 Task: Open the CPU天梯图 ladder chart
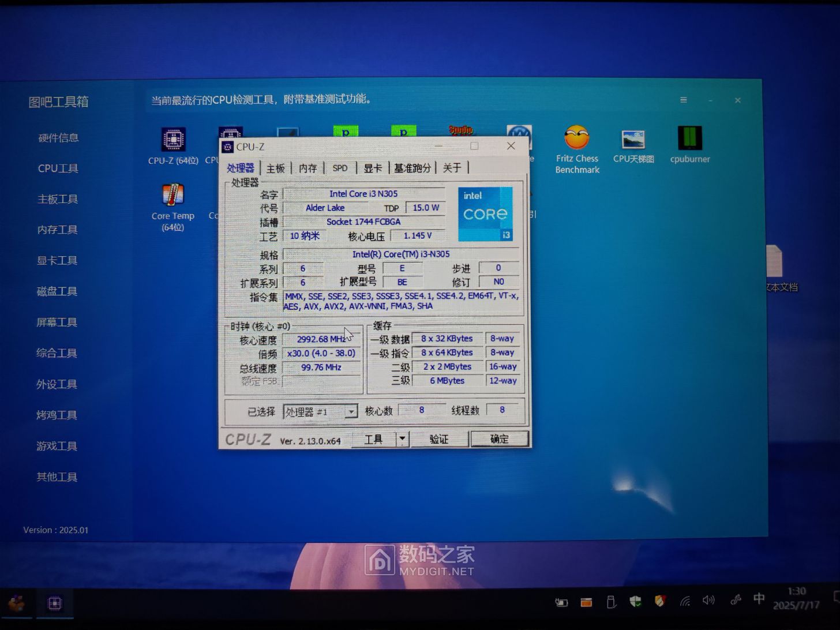tap(633, 147)
